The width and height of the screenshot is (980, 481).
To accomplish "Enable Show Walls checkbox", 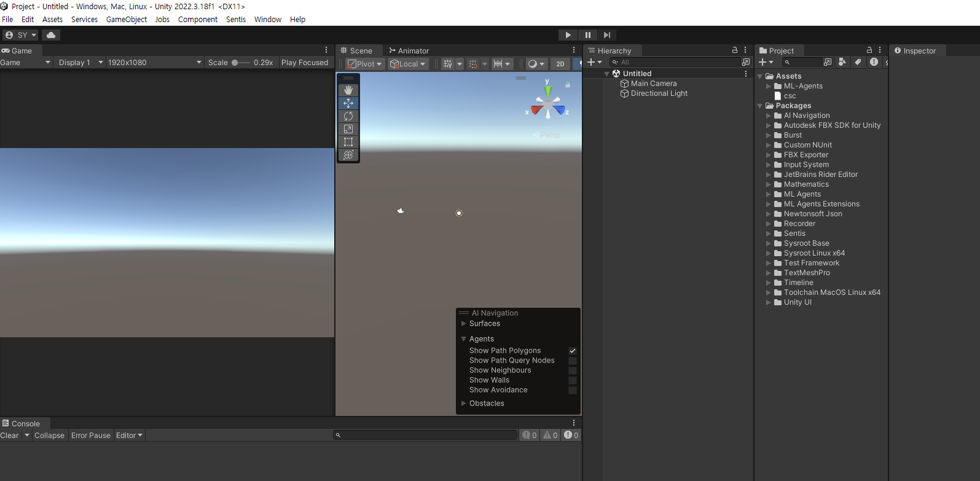I will [x=573, y=380].
